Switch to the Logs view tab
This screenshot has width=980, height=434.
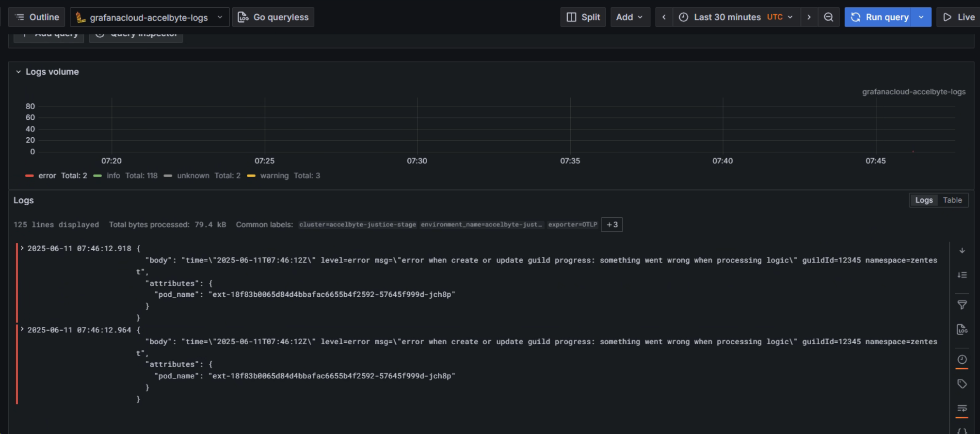tap(924, 200)
